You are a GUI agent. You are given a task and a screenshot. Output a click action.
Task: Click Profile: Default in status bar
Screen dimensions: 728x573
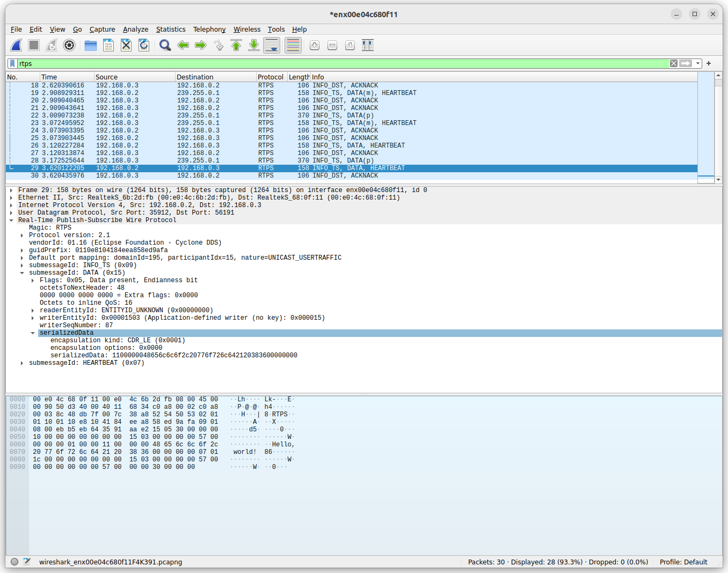(x=683, y=562)
